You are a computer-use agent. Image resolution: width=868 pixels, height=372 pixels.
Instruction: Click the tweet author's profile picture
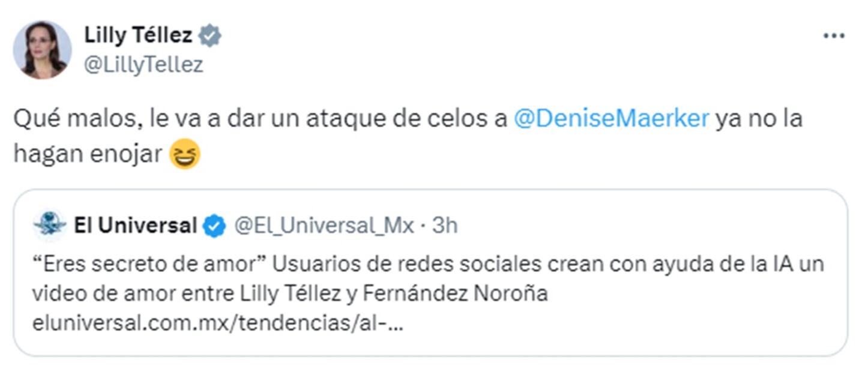pyautogui.click(x=42, y=49)
